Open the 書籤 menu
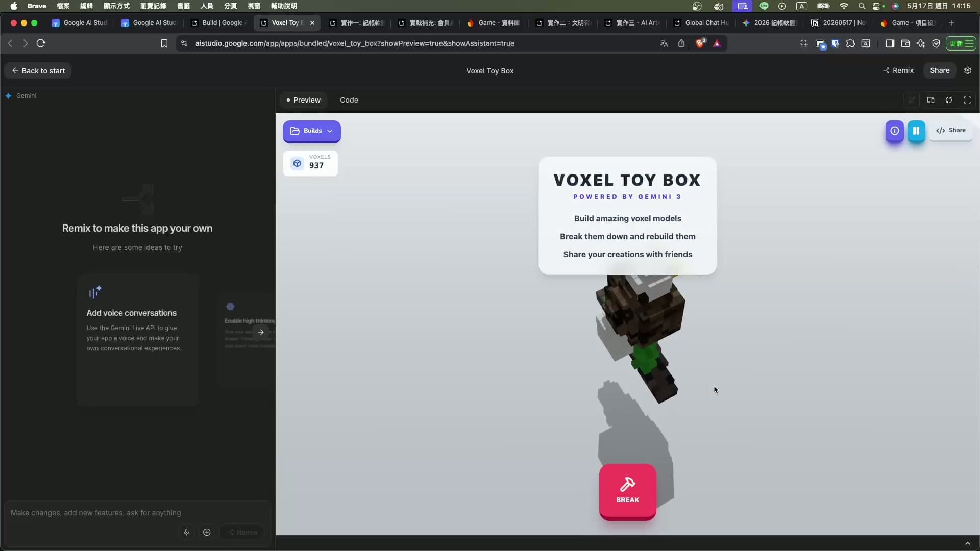The width and height of the screenshot is (980, 551). [183, 6]
